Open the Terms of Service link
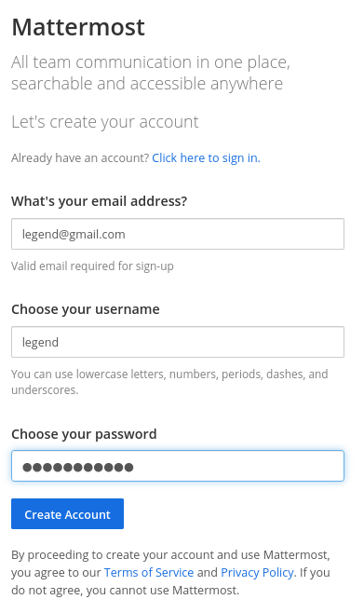 pos(149,572)
